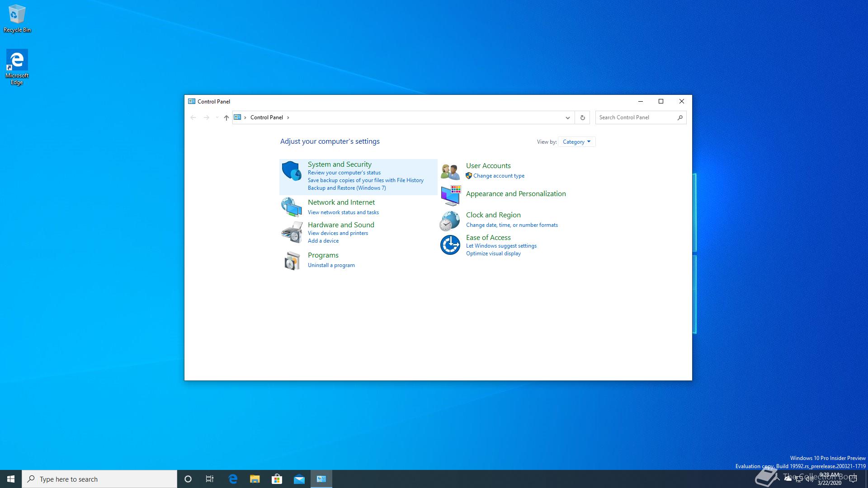The width and height of the screenshot is (868, 488).
Task: Open the Uninstall a program link
Action: pyautogui.click(x=331, y=265)
